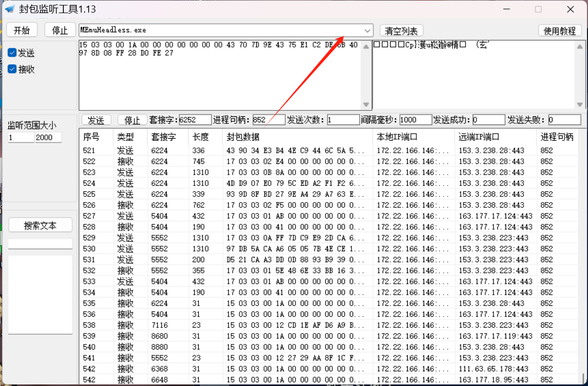The image size is (588, 386).
Task: Select packet row 530 in the list
Action: pos(164,248)
